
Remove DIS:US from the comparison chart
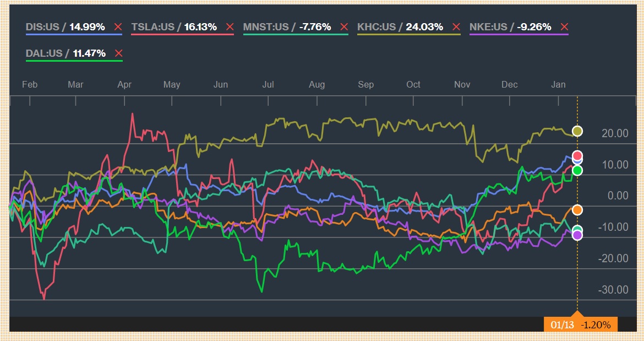coord(118,27)
